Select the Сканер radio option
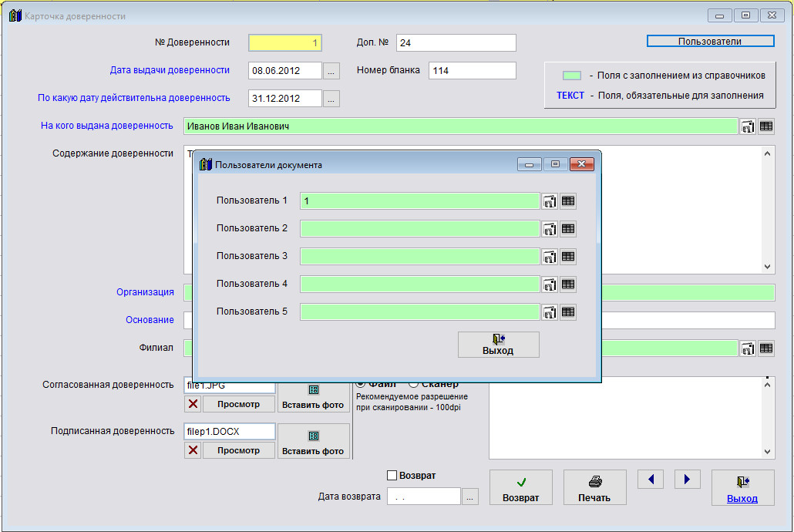The image size is (794, 532). [414, 383]
